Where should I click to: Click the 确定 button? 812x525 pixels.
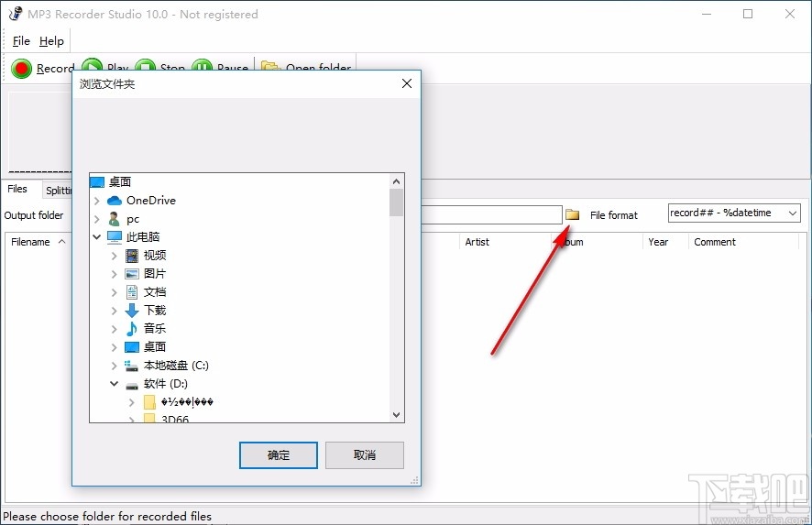(279, 455)
